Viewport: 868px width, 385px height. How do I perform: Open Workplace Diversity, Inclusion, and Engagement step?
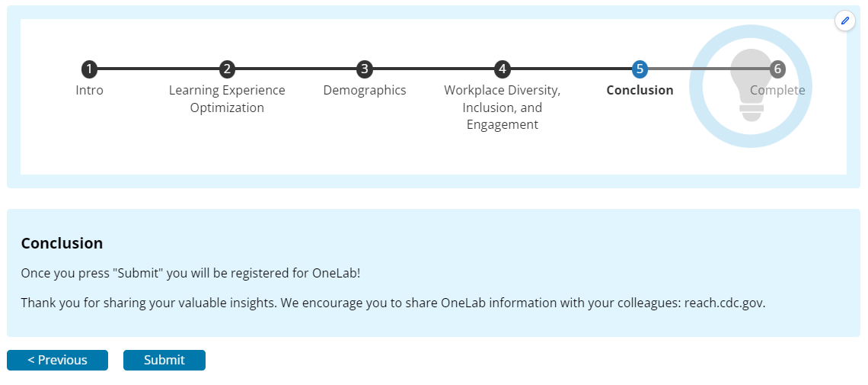(x=502, y=107)
